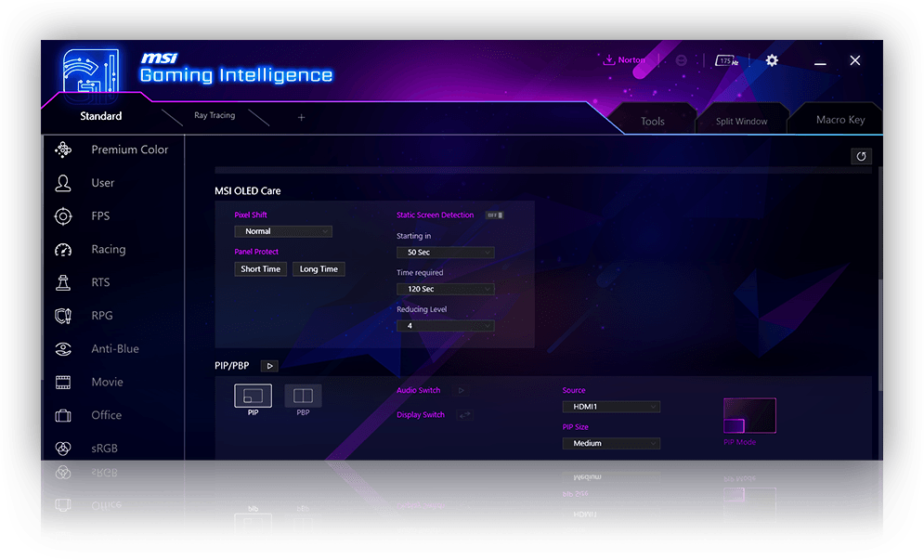Choose the FPS crosshair mode icon
The height and width of the screenshot is (560, 924).
click(63, 216)
